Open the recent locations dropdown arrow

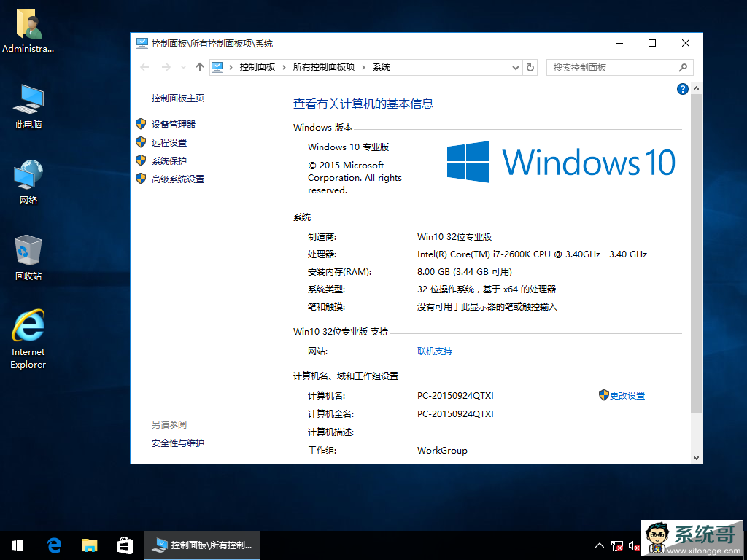pyautogui.click(x=183, y=68)
